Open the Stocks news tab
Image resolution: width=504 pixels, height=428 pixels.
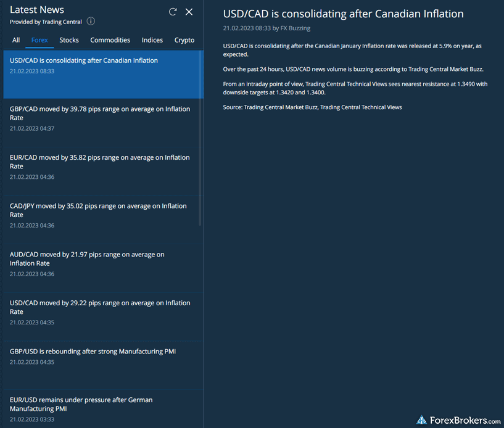[x=69, y=40]
